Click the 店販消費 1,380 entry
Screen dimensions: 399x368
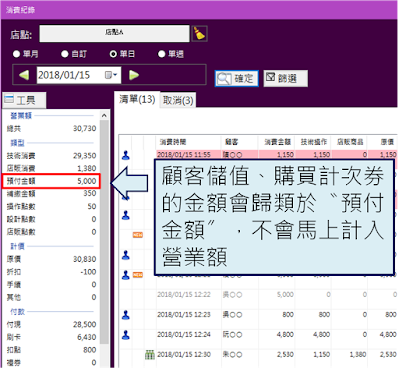51,168
